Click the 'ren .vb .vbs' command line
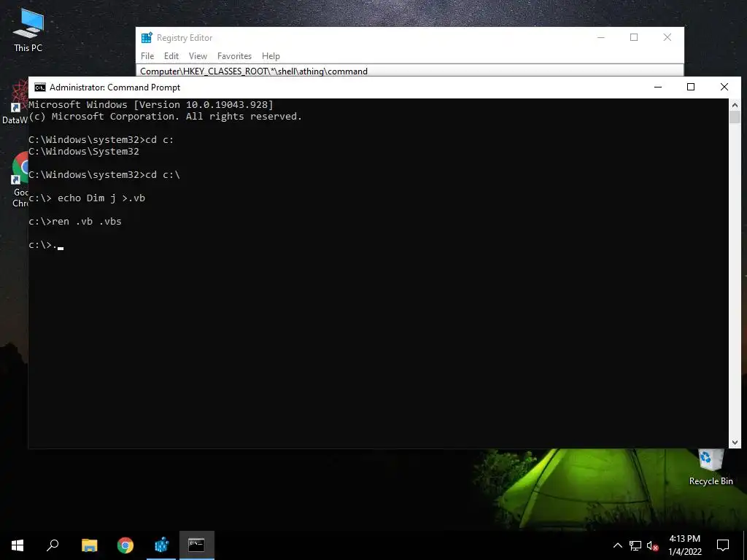Image resolution: width=747 pixels, height=560 pixels. pyautogui.click(x=75, y=222)
